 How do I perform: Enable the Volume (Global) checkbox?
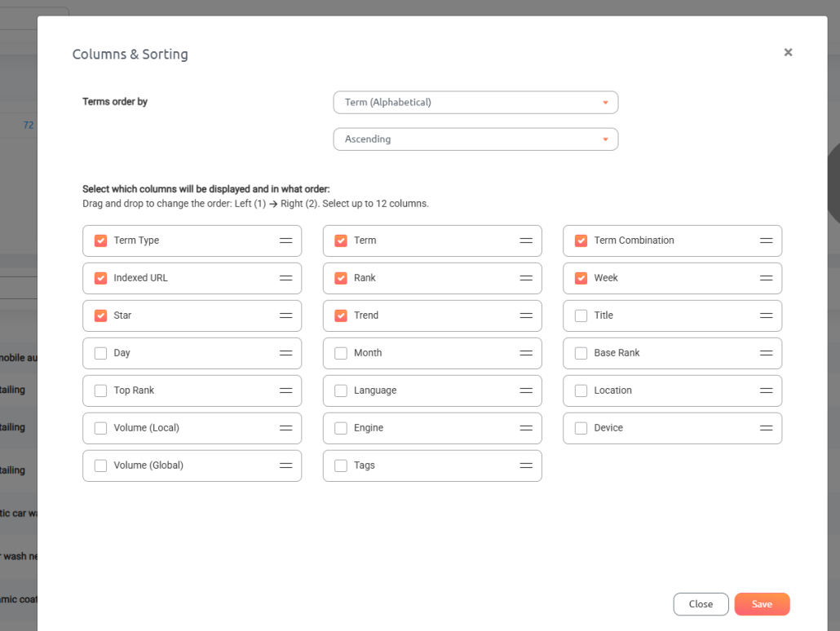pos(100,466)
